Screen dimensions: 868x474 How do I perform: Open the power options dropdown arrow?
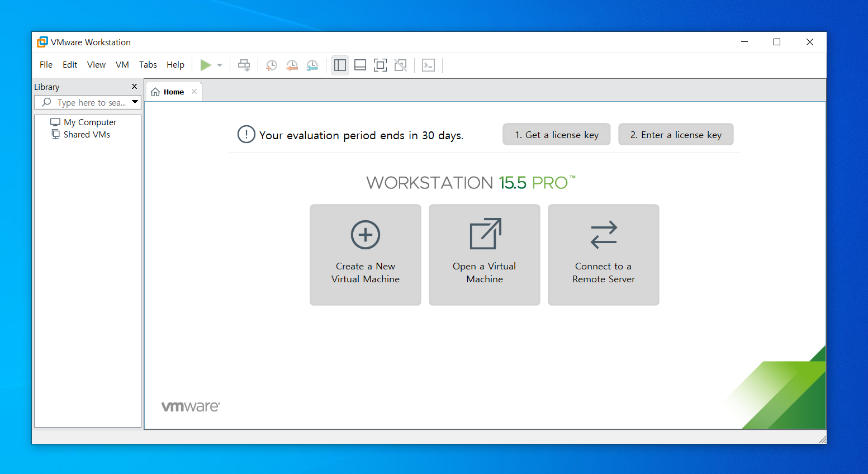click(220, 65)
